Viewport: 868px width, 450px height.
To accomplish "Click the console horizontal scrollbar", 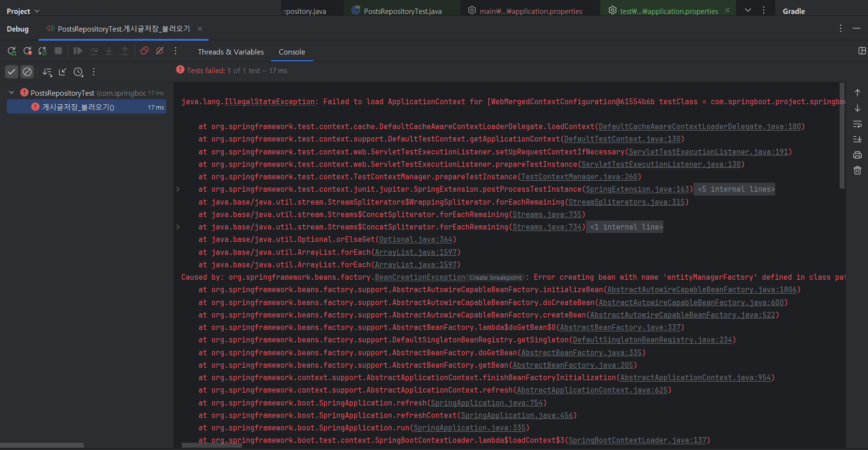I will (x=211, y=445).
